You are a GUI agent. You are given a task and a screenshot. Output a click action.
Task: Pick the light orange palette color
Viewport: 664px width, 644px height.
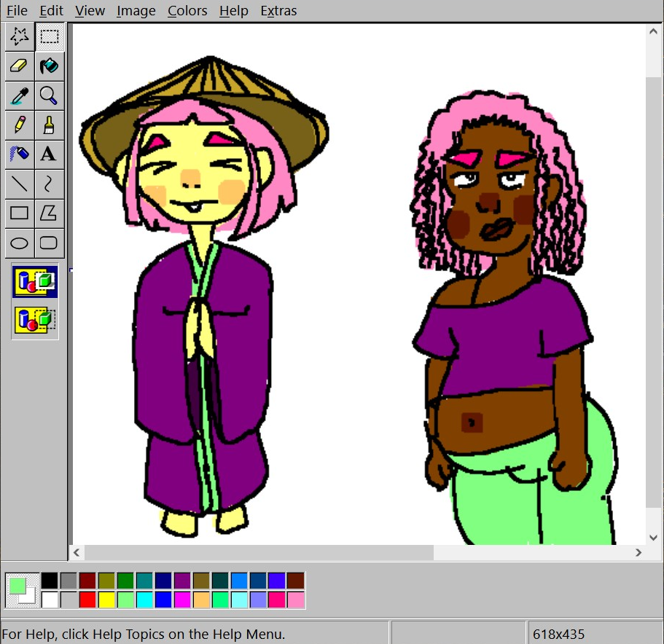pyautogui.click(x=202, y=600)
